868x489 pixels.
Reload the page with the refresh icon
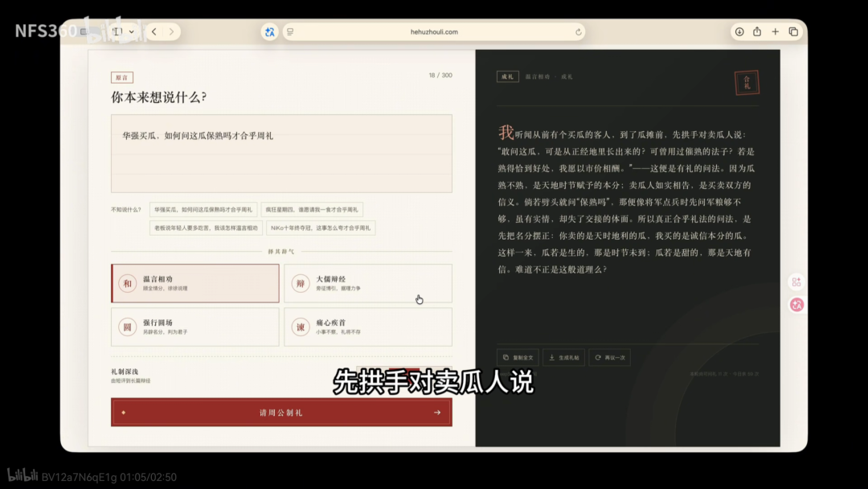click(x=579, y=32)
